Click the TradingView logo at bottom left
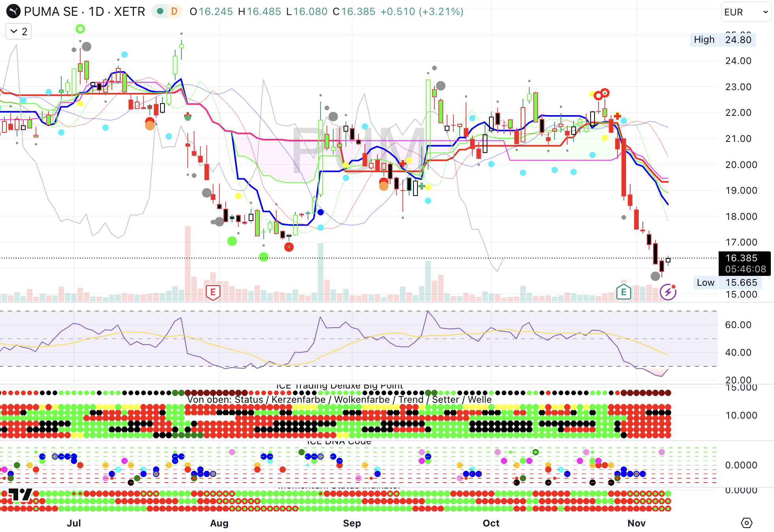This screenshot has height=532, width=774. tap(20, 494)
